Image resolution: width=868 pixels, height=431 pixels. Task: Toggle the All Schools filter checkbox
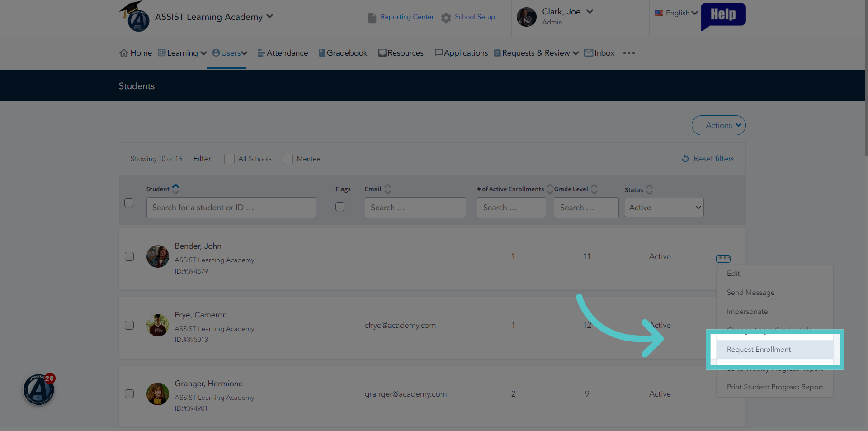(x=229, y=159)
